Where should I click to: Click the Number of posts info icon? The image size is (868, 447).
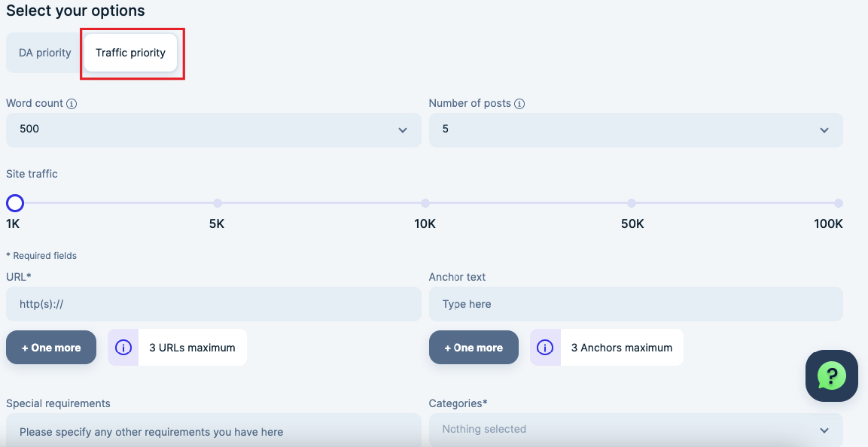point(519,104)
